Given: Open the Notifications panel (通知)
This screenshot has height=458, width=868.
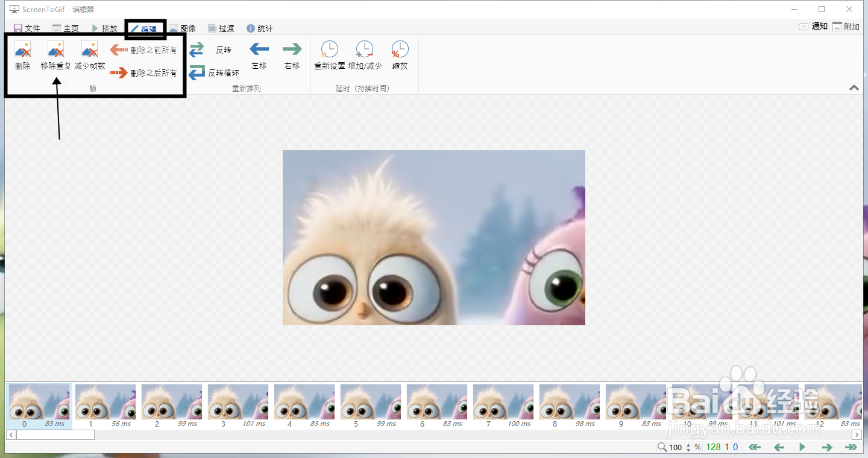Looking at the screenshot, I should click(813, 27).
